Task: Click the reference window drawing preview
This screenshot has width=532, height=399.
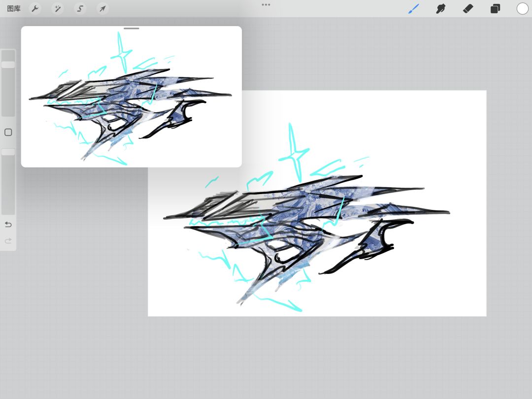Action: [132, 99]
